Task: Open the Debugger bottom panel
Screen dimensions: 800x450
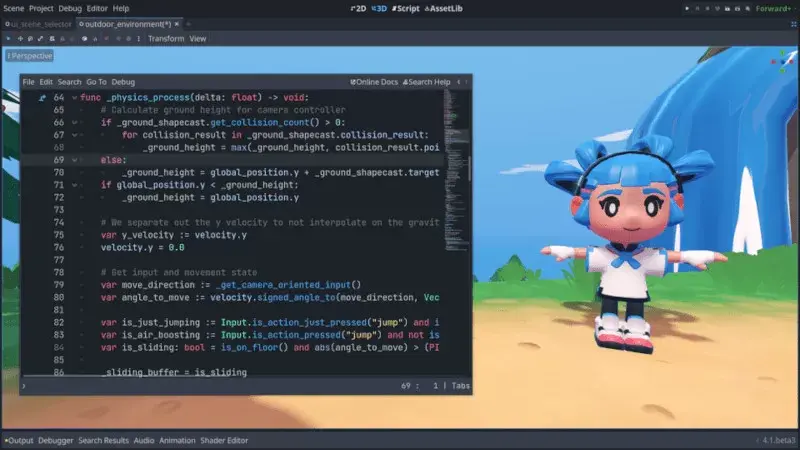Action: [x=56, y=441]
